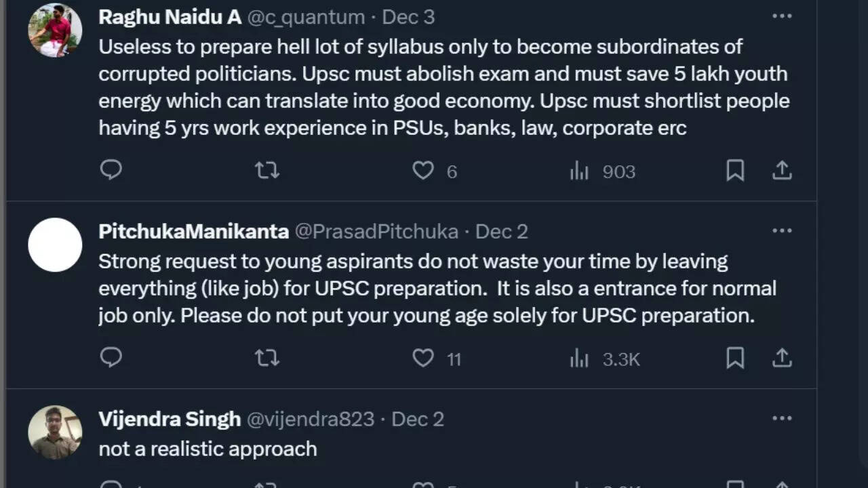
Task: Retweet Raghu Naidu A's post
Action: tap(267, 170)
